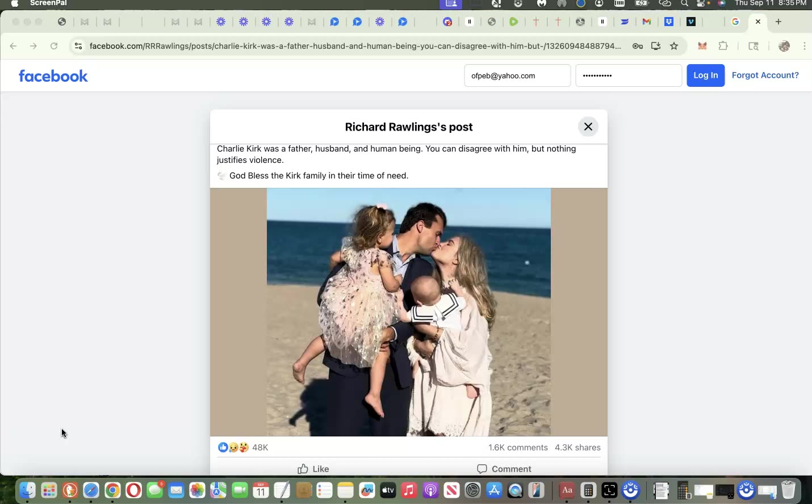The height and width of the screenshot is (504, 812).
Task: Switch to the Gmail tab
Action: click(646, 22)
